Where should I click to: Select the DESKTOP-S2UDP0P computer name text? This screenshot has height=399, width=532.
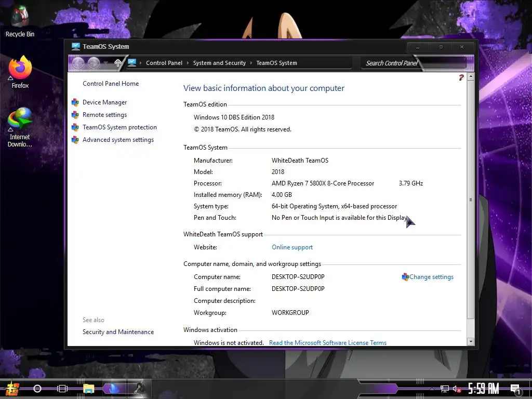298,277
